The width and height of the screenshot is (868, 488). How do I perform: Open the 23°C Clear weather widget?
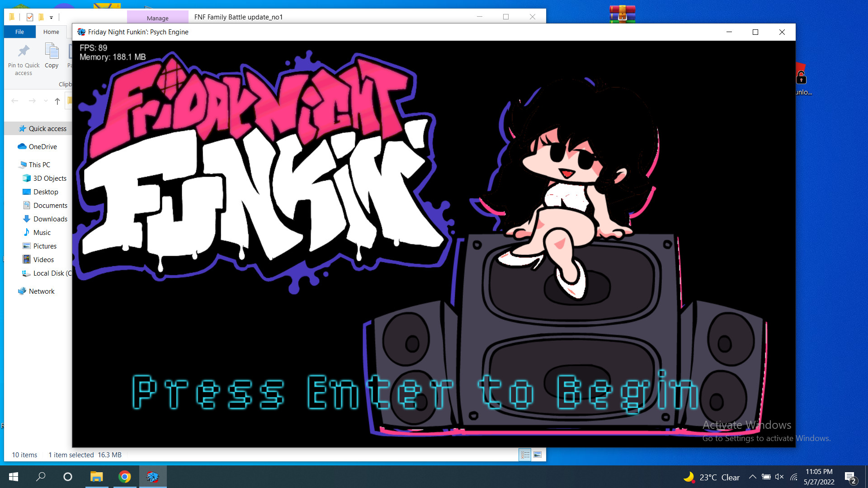[x=711, y=477]
